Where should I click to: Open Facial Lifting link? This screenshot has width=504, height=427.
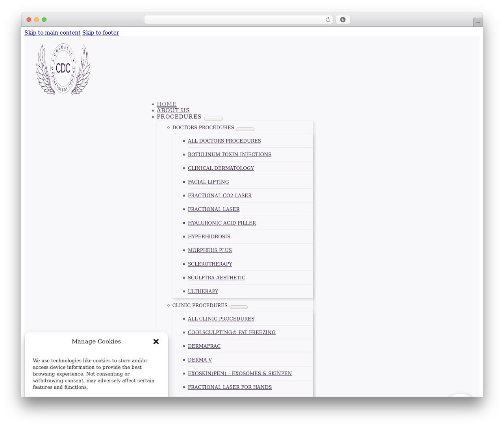[208, 182]
